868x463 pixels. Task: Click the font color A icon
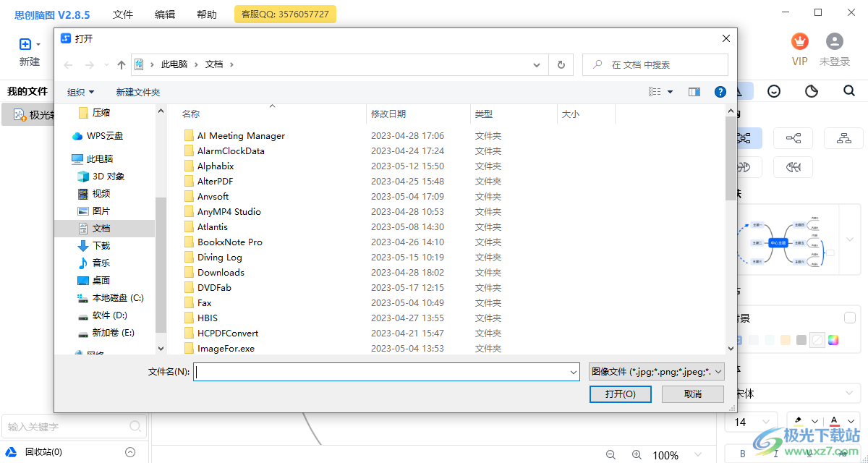coord(834,420)
